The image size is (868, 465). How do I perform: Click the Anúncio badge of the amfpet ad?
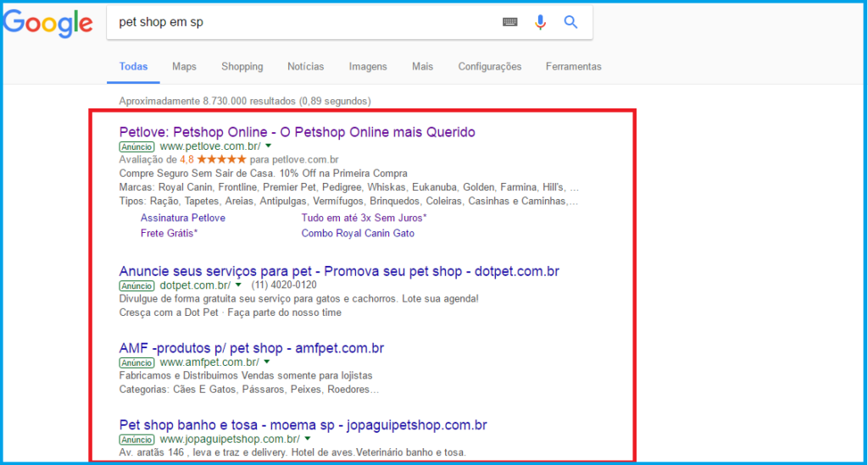(136, 363)
